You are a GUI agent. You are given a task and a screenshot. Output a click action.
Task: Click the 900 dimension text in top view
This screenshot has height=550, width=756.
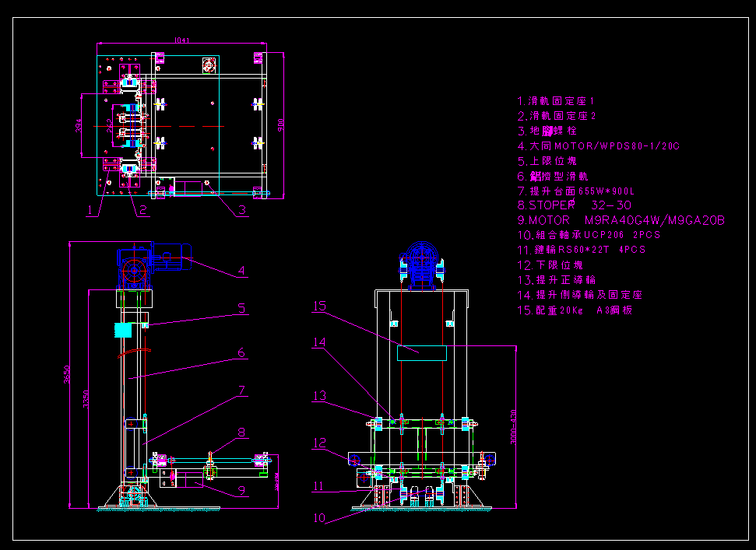click(281, 124)
